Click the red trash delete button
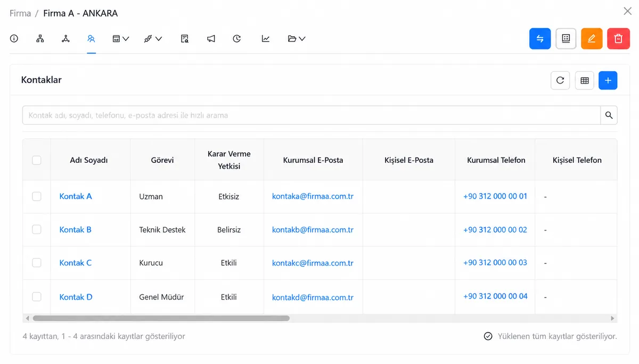639x364 pixels. pyautogui.click(x=618, y=39)
